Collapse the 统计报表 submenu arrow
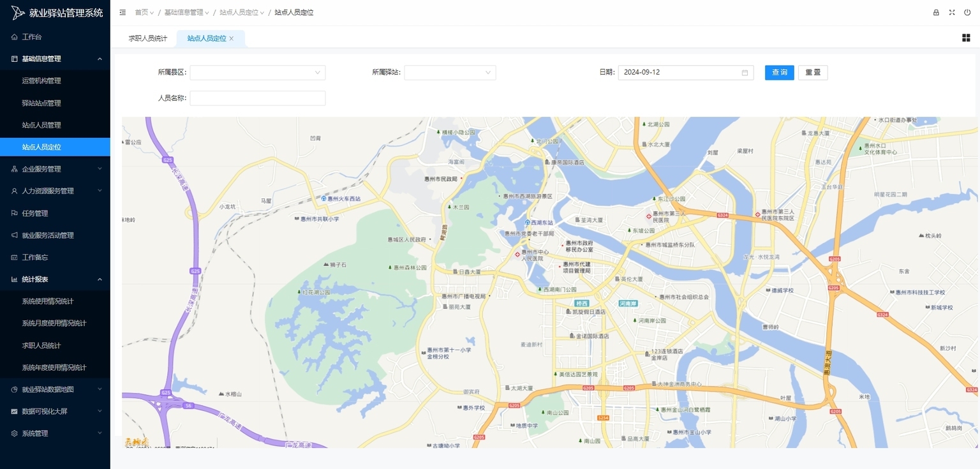 click(100, 279)
